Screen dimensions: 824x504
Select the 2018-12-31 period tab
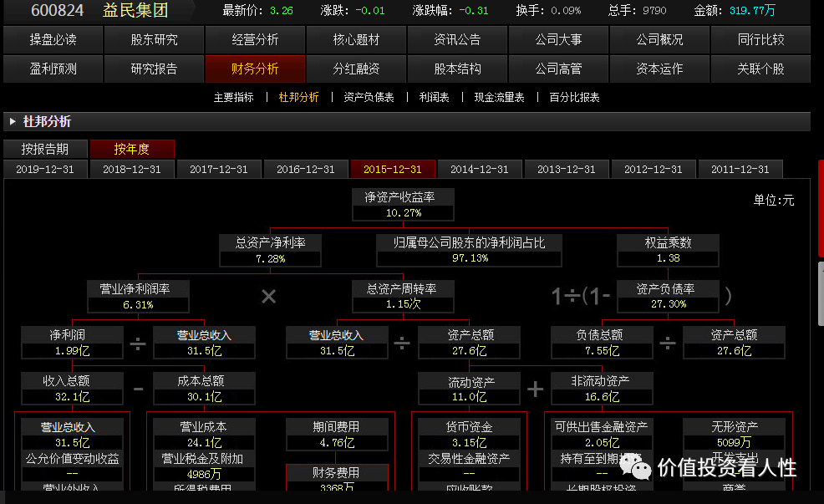132,169
